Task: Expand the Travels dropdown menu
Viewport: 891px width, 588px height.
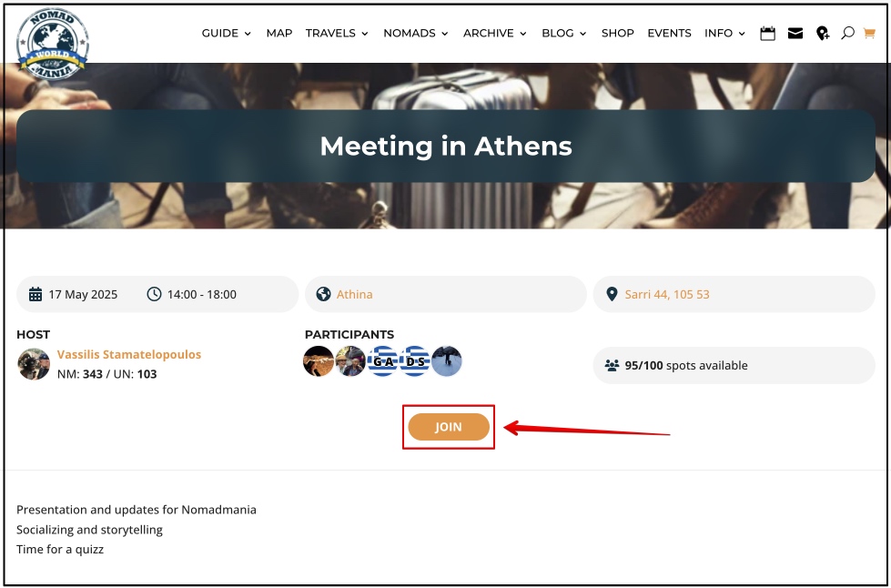Action: click(x=337, y=33)
